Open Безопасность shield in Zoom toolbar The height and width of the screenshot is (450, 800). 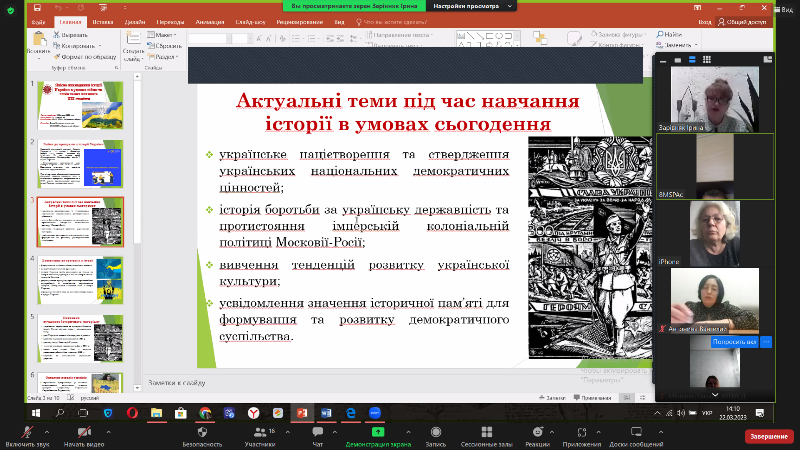click(x=203, y=437)
